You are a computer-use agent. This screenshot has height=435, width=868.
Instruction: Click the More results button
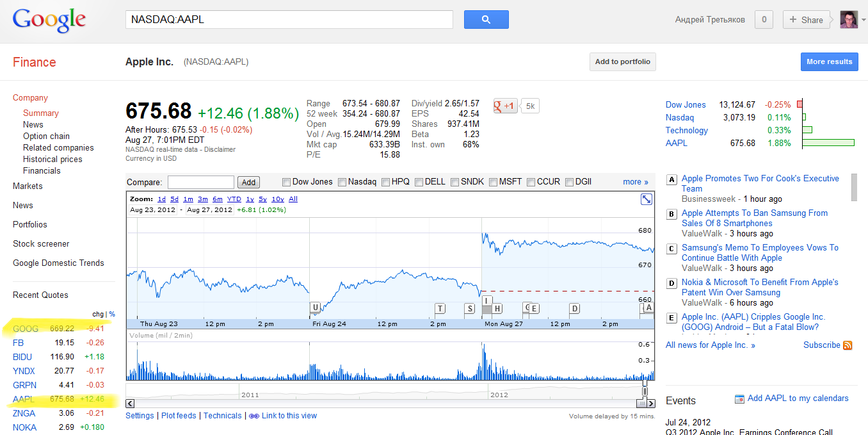click(830, 62)
